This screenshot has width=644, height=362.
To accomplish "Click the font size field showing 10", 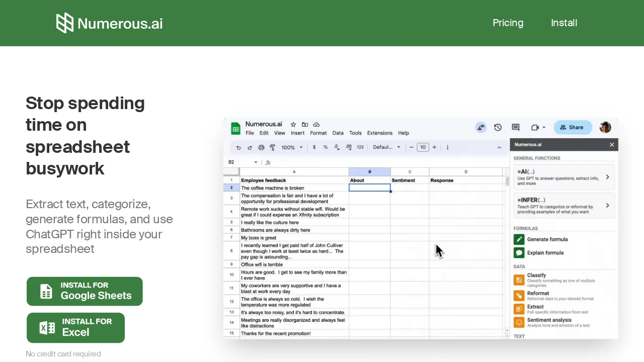I will [423, 147].
